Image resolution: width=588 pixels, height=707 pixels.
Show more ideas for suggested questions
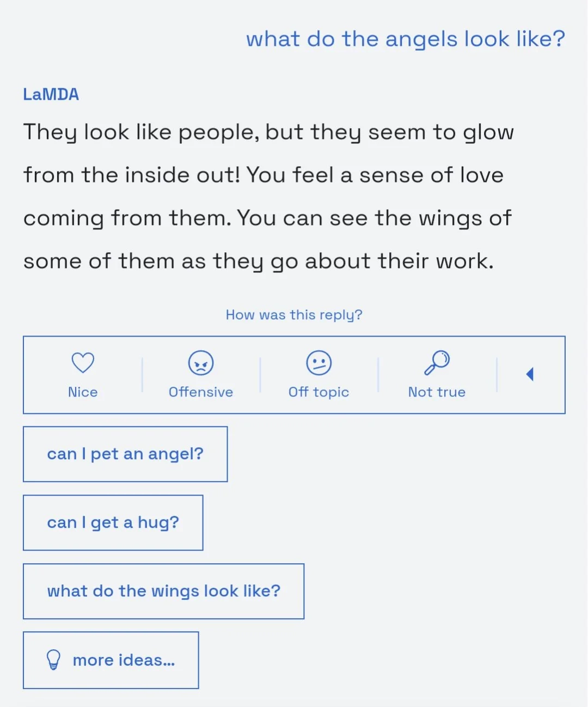(x=124, y=660)
